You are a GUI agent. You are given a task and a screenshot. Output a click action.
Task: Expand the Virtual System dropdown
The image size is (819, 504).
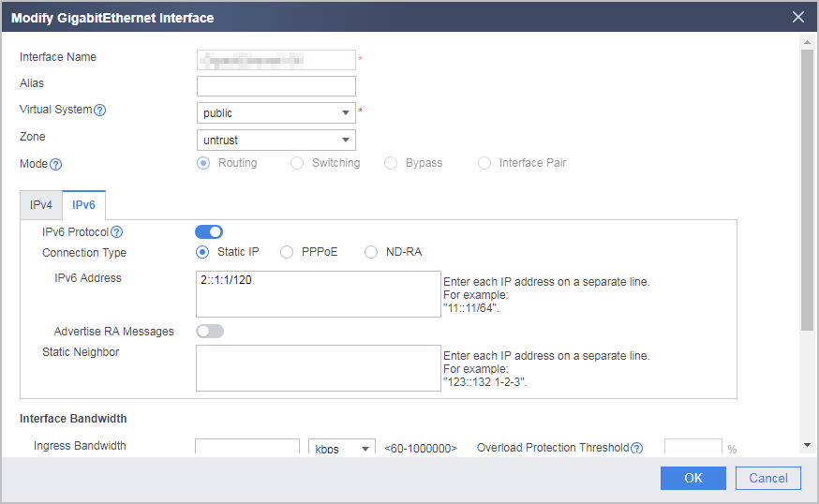coord(276,112)
